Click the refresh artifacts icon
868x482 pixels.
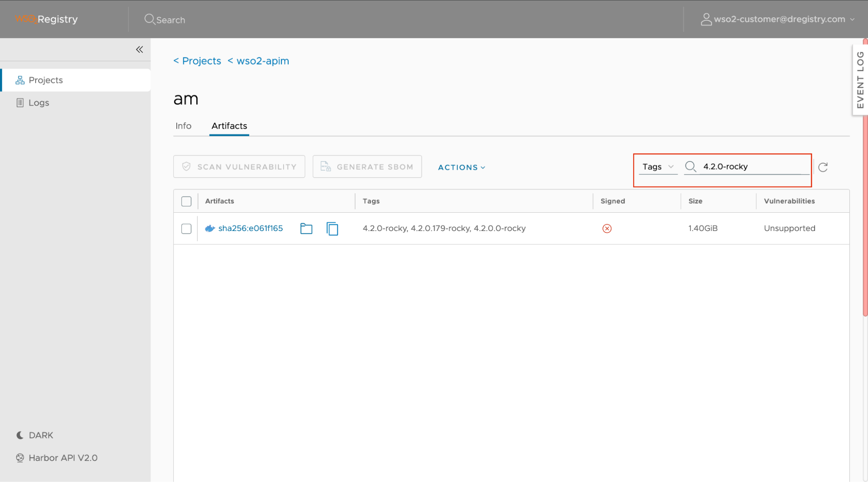point(822,167)
